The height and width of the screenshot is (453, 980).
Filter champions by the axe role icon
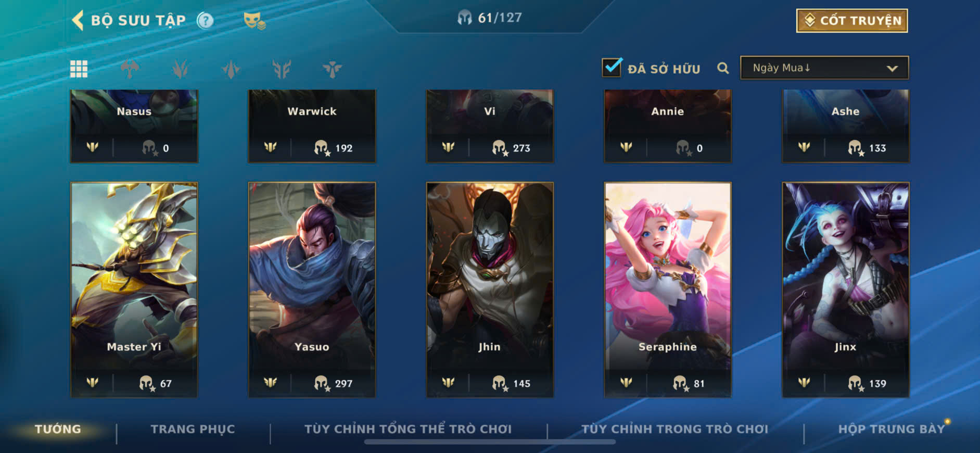(130, 69)
